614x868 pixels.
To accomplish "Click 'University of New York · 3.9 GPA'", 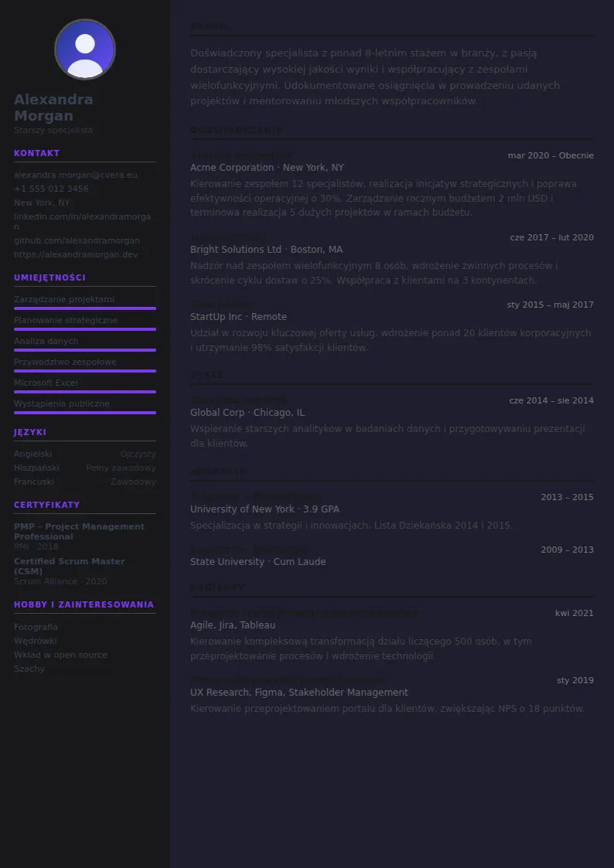I will (264, 509).
